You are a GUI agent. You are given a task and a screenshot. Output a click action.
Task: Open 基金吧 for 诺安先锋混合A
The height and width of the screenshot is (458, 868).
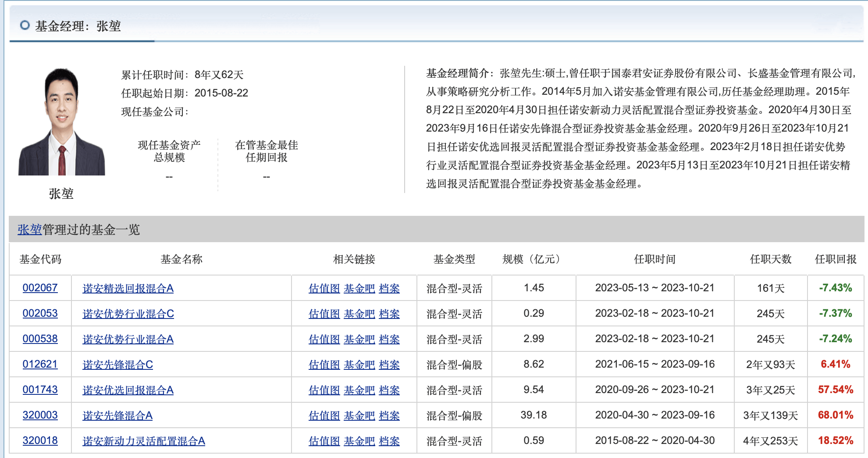[359, 415]
